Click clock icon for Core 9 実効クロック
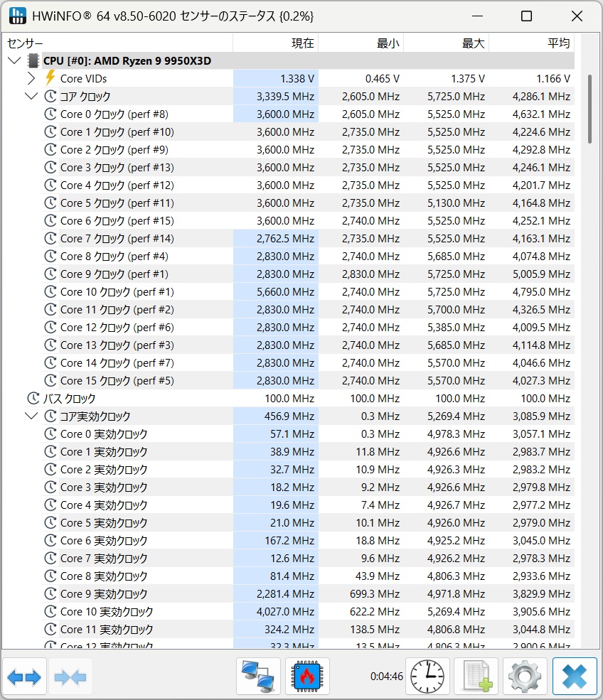Viewport: 603px width, 700px height. point(50,593)
